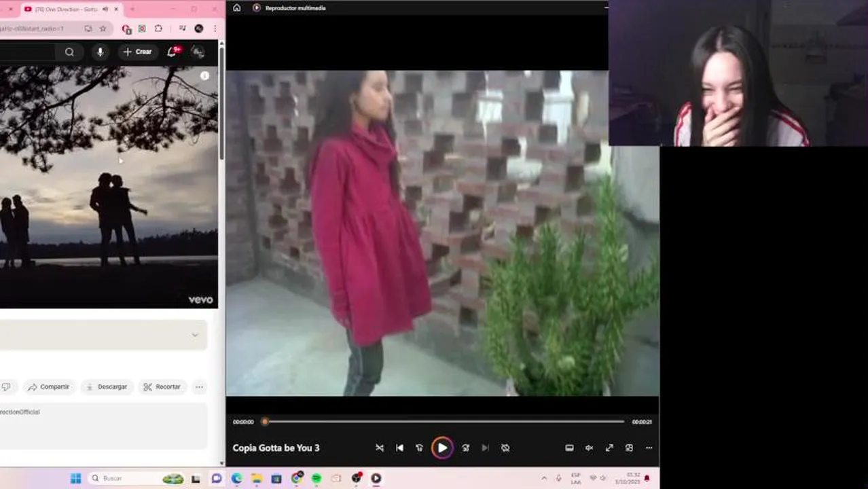Open Chrome from the taskbar

pos(297,478)
